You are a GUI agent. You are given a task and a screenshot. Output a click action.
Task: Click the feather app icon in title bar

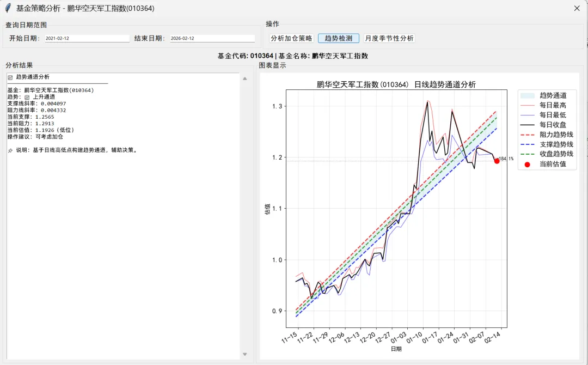point(8,8)
